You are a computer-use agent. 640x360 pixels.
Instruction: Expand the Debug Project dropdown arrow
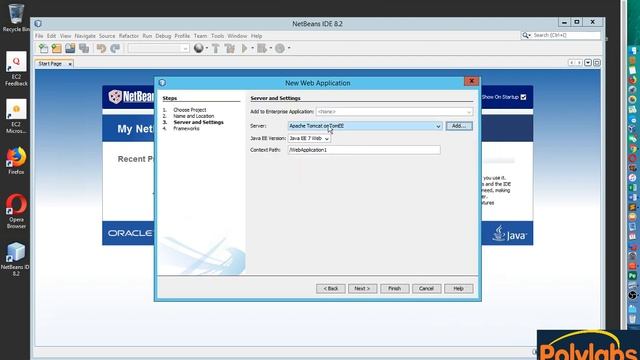[270, 49]
